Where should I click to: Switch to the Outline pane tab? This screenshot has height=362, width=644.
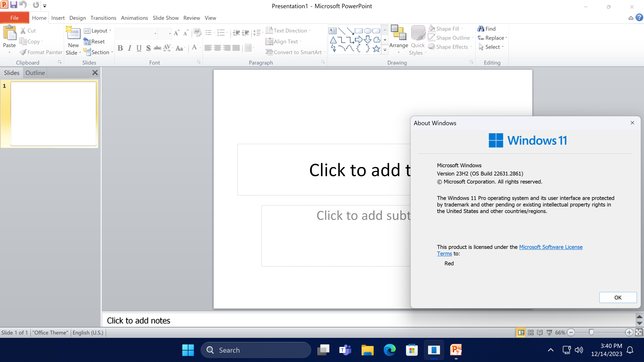[35, 73]
